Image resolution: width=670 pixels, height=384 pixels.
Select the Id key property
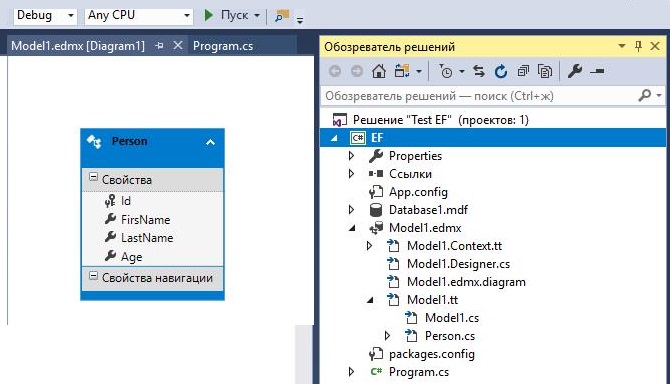pyautogui.click(x=126, y=201)
